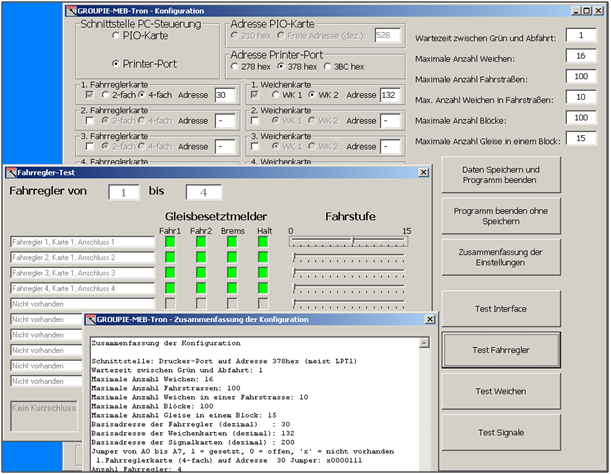This screenshot has width=611, height=474.
Task: Click the Brems green indicator for Fahrregler 3
Action: coord(232,273)
